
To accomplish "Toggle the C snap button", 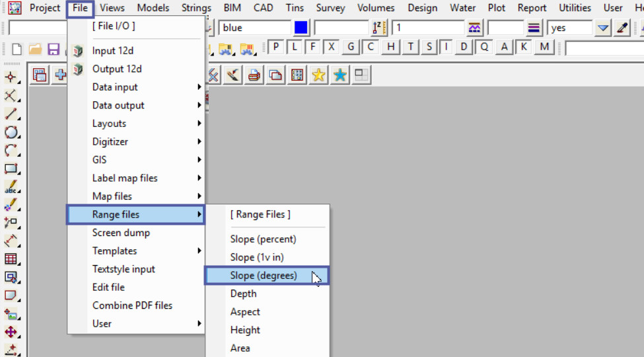I will point(371,47).
